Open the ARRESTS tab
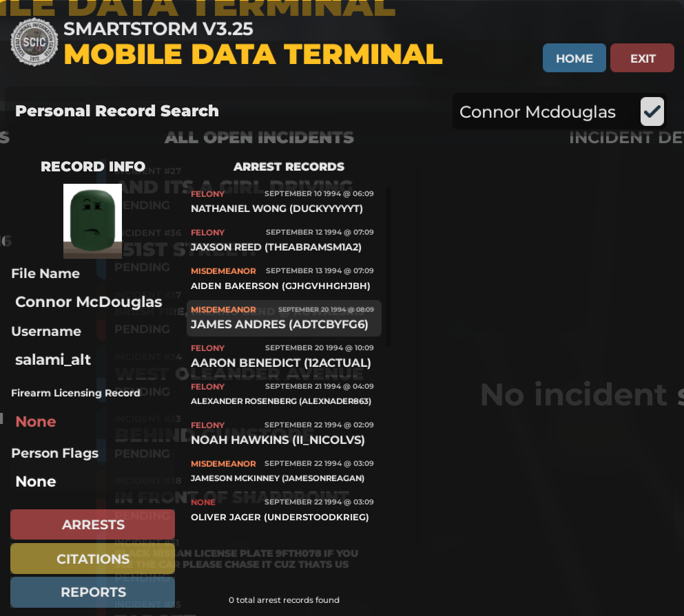 pos(93,524)
